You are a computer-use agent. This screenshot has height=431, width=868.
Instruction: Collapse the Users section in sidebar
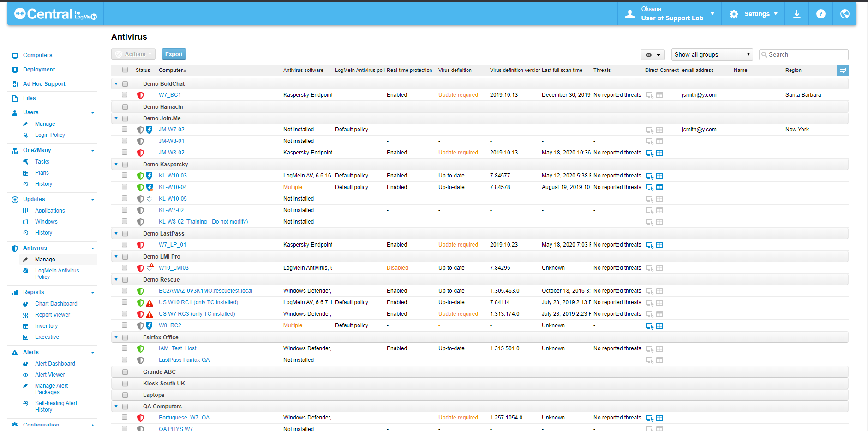click(x=93, y=113)
